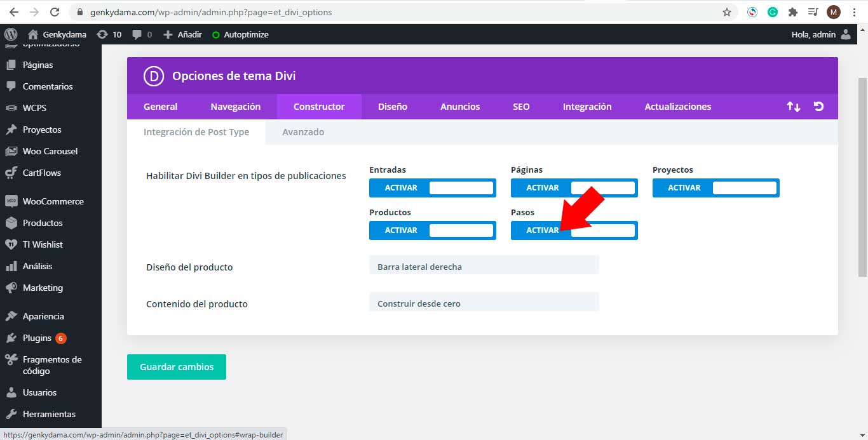Screen dimensions: 868x440
Task: Toggle Divi Builder for Productos
Action: 433,230
